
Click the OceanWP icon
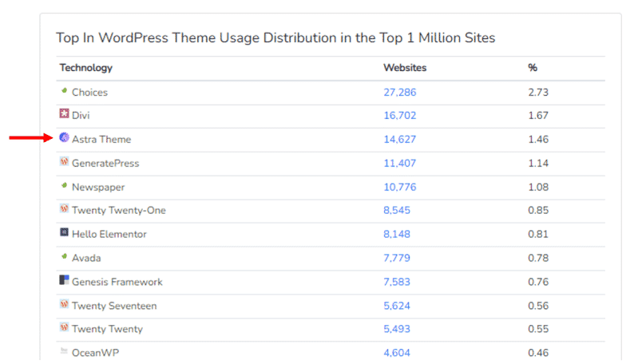[x=64, y=350]
